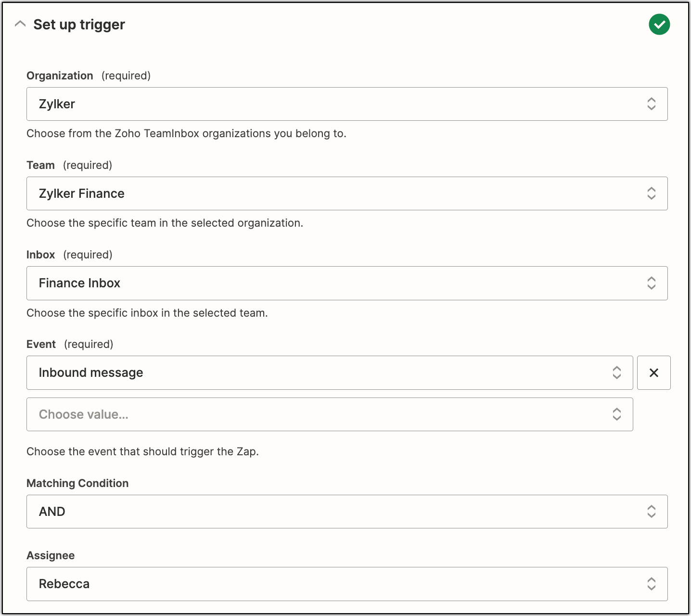This screenshot has height=616, width=691.
Task: Click arrows icon in Choose value field
Action: [x=616, y=414]
